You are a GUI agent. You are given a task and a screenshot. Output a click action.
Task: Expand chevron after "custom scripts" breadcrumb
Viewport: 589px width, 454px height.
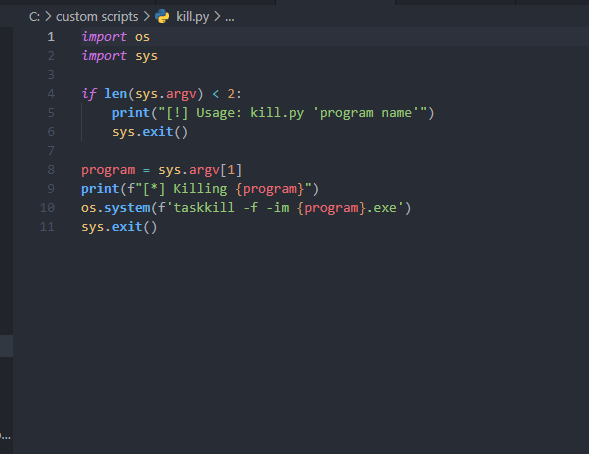coord(146,17)
